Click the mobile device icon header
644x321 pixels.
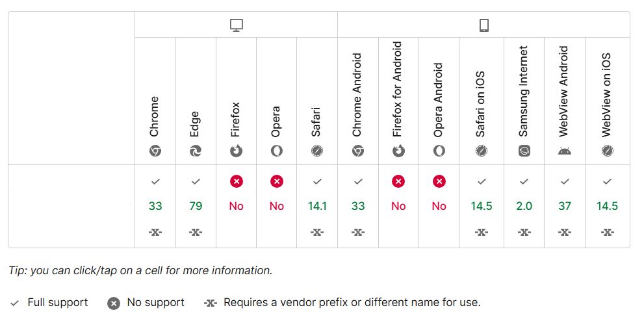[x=483, y=25]
